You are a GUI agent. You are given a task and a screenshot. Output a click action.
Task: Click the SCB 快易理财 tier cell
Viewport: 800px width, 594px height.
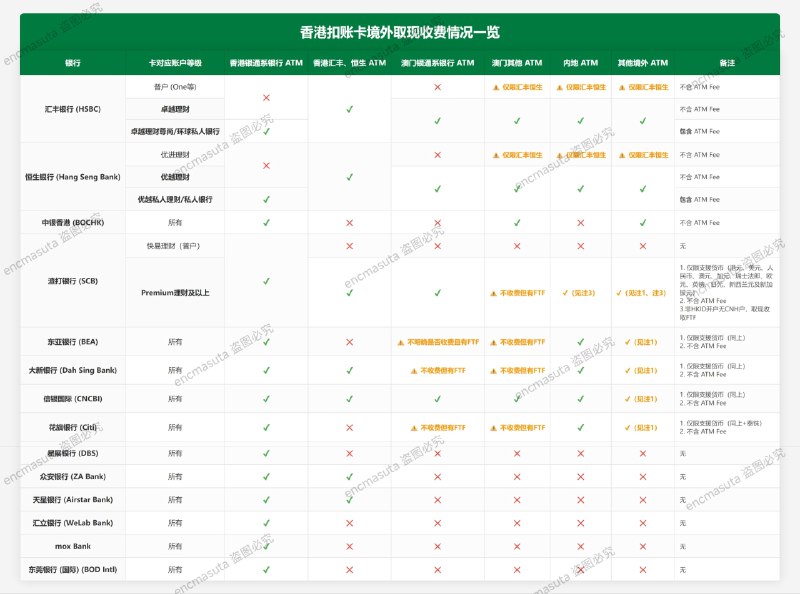pos(175,246)
